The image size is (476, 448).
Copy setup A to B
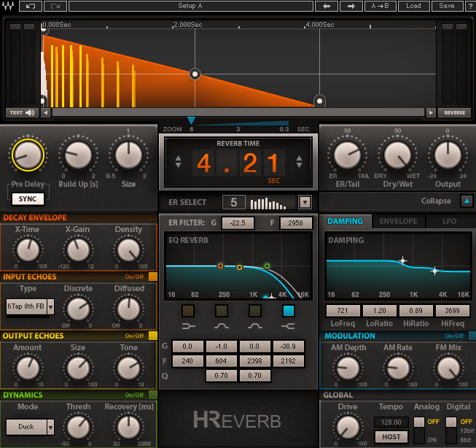pyautogui.click(x=381, y=6)
